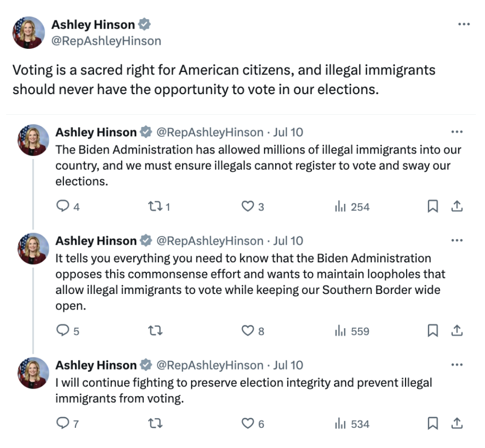Open view count on the 559-view tweet
485x448 pixels.
pyautogui.click(x=352, y=331)
